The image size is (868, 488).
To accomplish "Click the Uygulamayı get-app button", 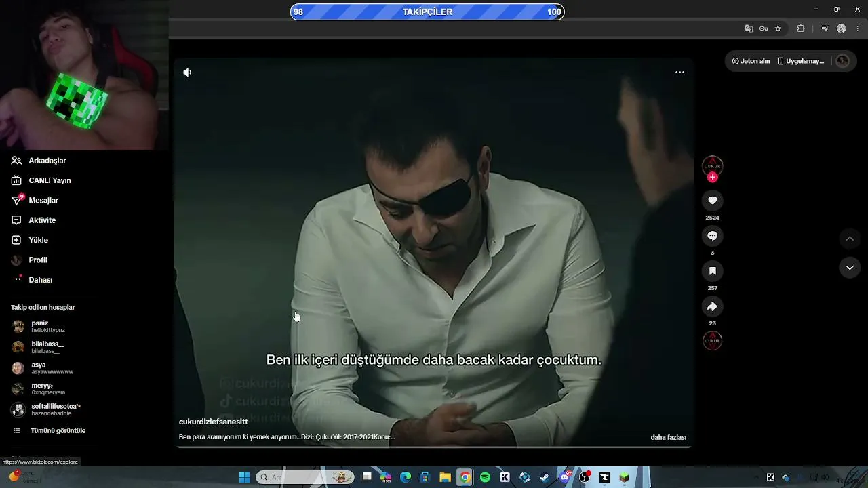I will click(x=801, y=61).
